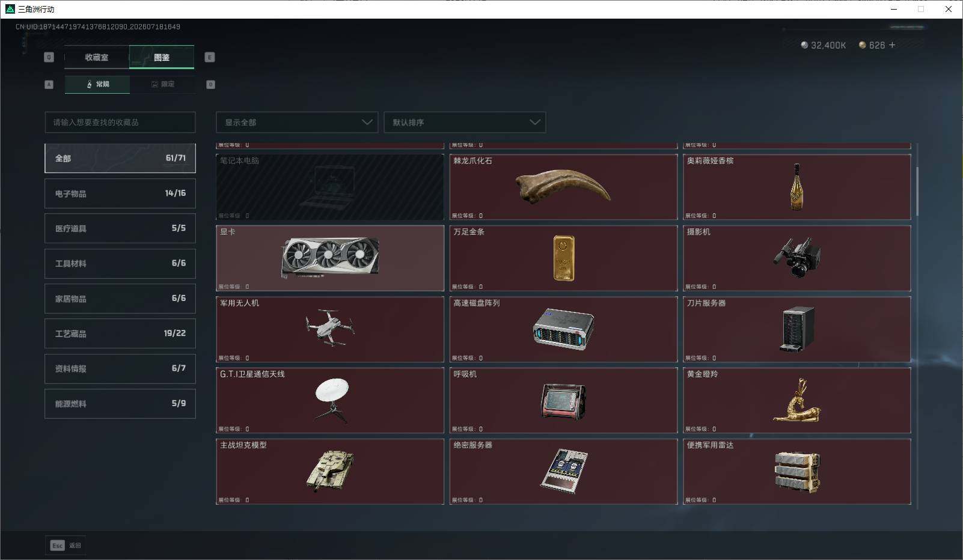Click the Esc key icon
Viewport: 963px width, 560px height.
coord(57,546)
